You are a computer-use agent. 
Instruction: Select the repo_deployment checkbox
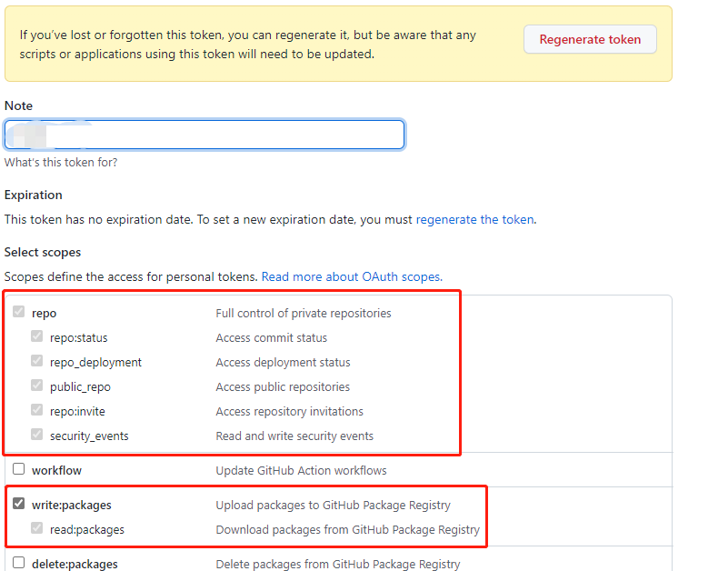36,361
